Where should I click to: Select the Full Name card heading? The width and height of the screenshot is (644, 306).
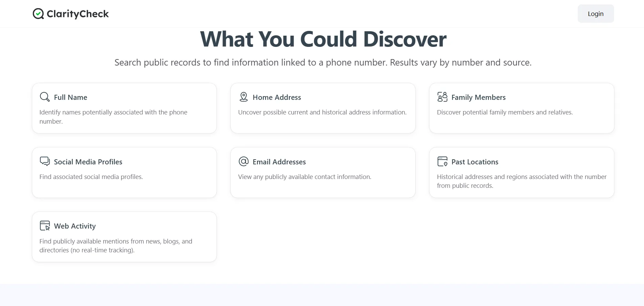point(70,97)
